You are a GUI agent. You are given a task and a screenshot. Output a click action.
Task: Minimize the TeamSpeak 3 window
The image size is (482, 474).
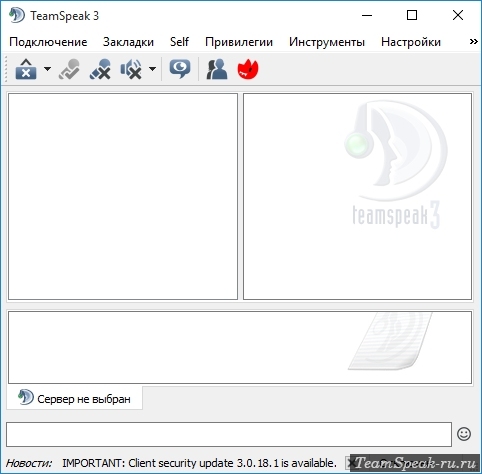coord(367,15)
